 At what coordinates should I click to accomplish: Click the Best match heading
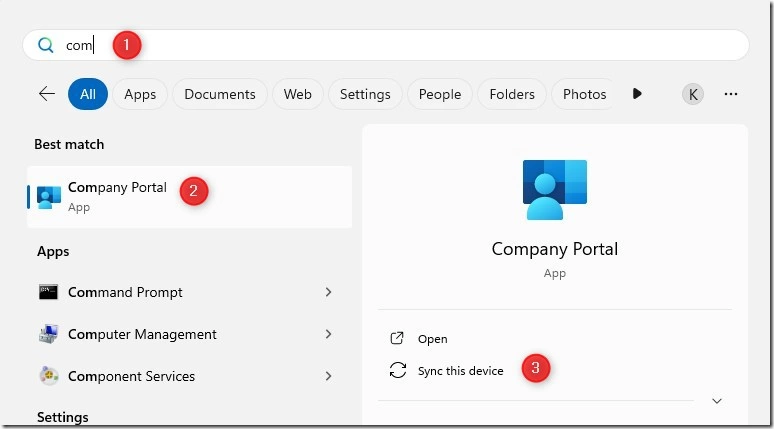[69, 145]
